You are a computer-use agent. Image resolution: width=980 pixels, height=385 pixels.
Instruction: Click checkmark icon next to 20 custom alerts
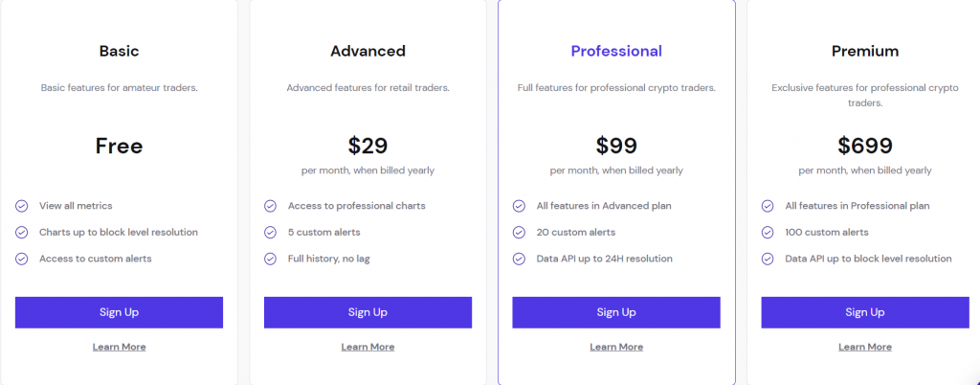(519, 233)
